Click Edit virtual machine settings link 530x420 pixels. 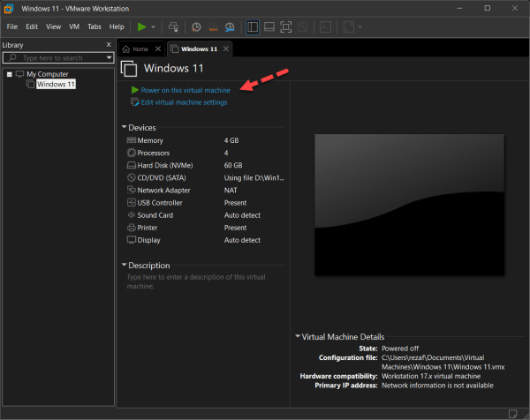click(x=184, y=102)
